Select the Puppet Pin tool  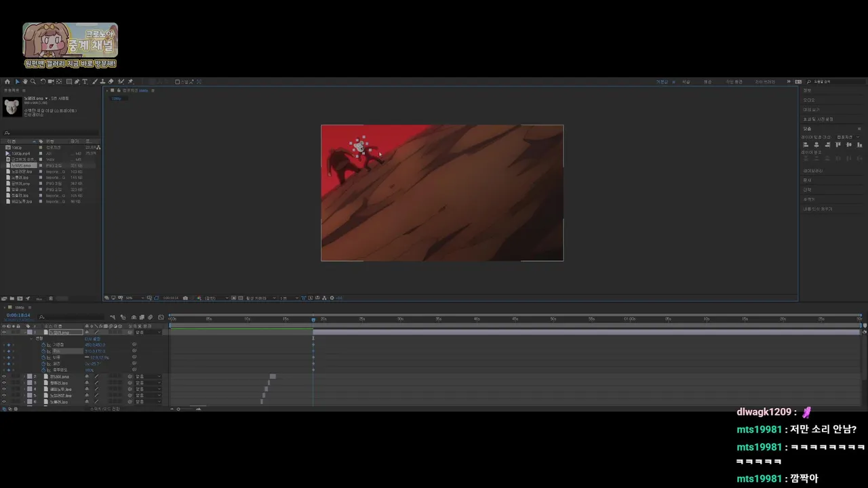130,81
